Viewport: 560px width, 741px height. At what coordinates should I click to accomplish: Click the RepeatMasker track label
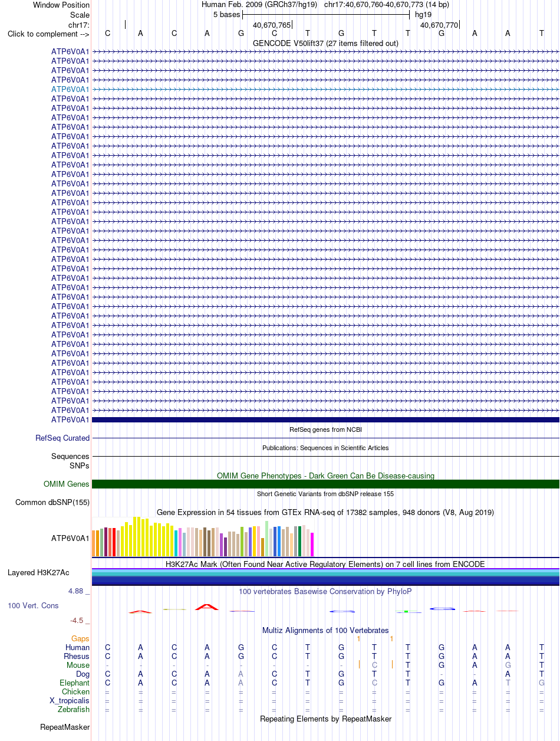(x=65, y=727)
